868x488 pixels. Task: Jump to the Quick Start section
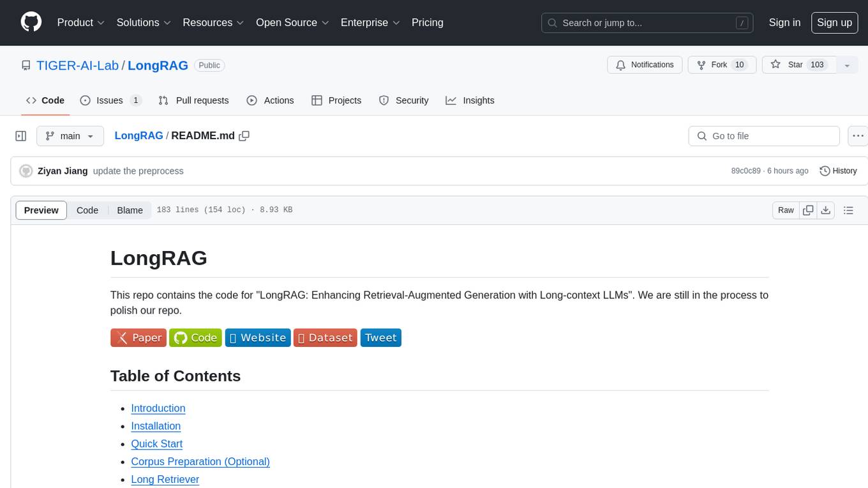pos(157,444)
